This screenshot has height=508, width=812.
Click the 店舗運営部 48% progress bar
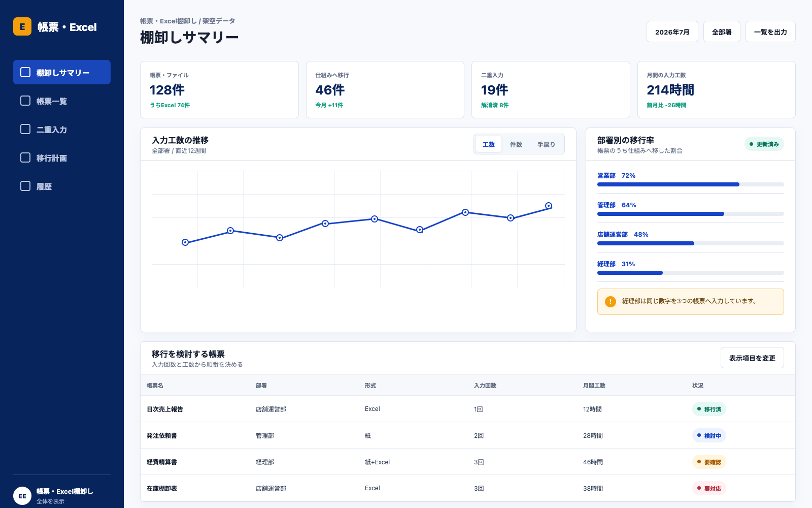(x=691, y=243)
